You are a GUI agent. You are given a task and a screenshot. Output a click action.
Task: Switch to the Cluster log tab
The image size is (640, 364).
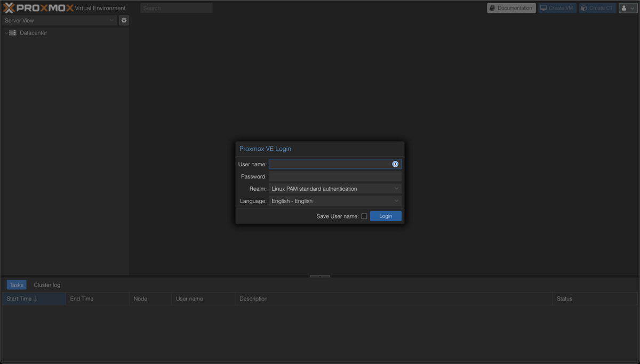47,285
